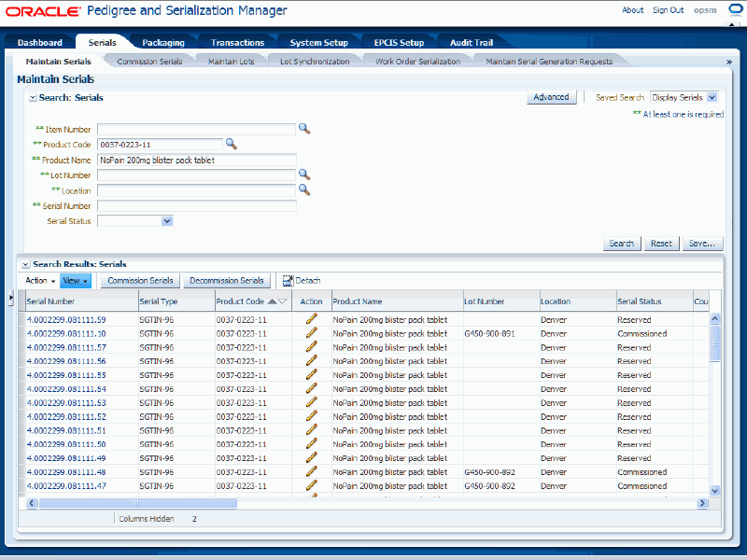This screenshot has width=747, height=560.
Task: Click the Commission Serials toolbar button
Action: click(x=140, y=281)
